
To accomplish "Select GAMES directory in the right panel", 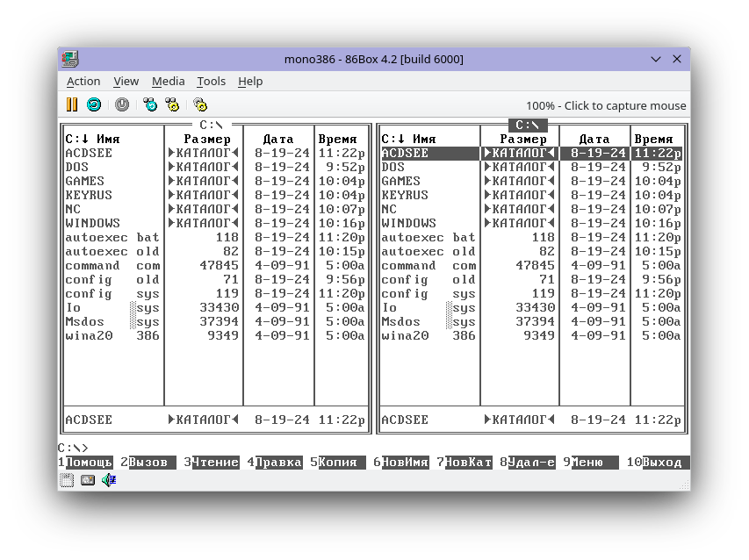I will (x=531, y=182).
